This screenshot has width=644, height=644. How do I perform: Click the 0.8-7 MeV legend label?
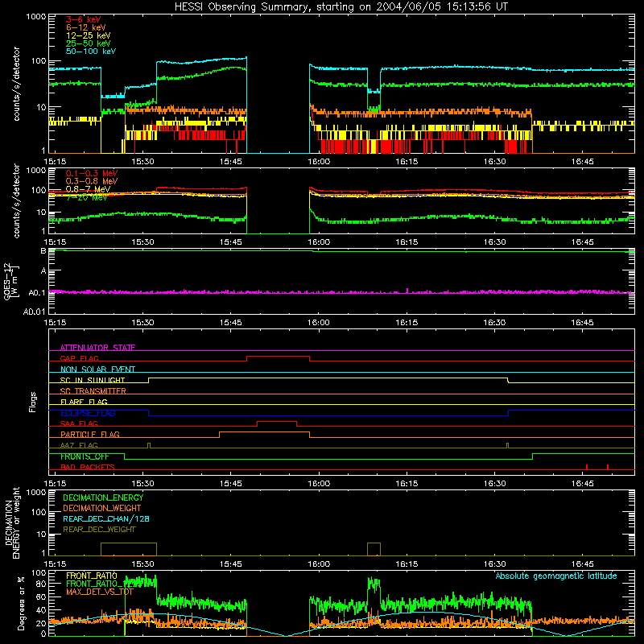coord(88,189)
